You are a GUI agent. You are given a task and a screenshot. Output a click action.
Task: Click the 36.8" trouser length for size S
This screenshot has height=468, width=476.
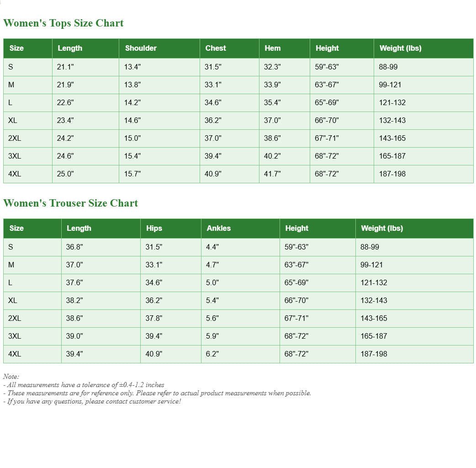[74, 247]
